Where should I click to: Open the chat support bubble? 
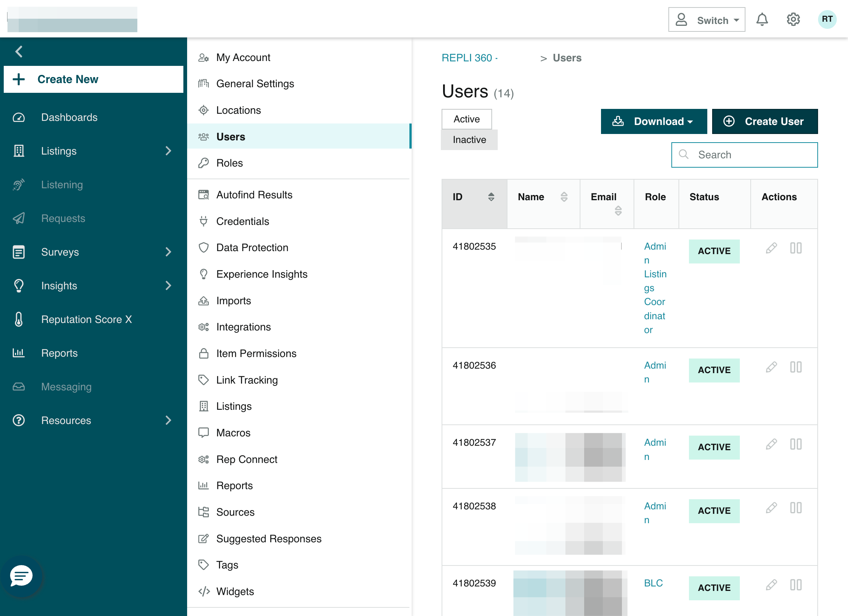coord(21,576)
